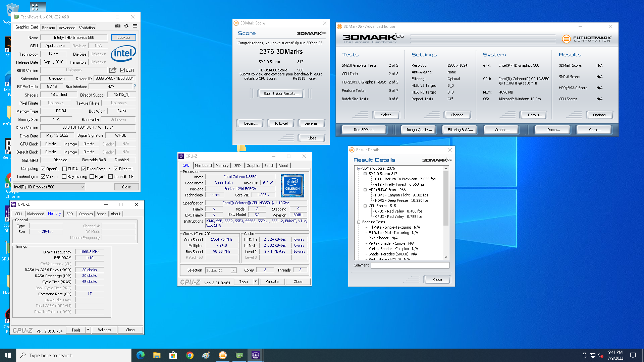Open the GPU-Z Validation tab
The height and width of the screenshot is (362, 644).
(x=87, y=28)
